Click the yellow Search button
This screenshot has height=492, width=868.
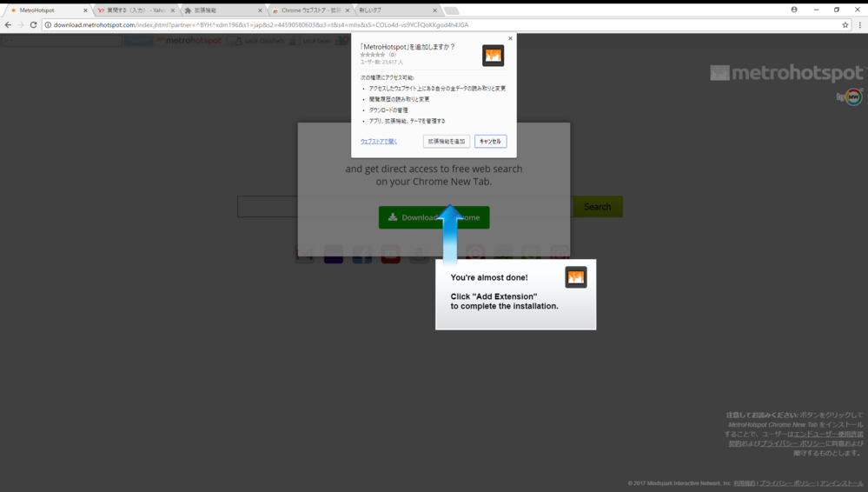coord(597,207)
